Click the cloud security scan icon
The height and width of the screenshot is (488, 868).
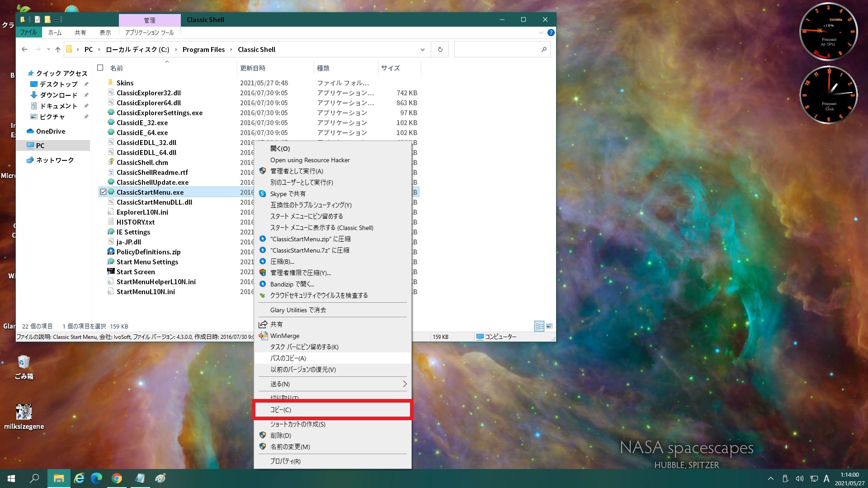(x=262, y=295)
